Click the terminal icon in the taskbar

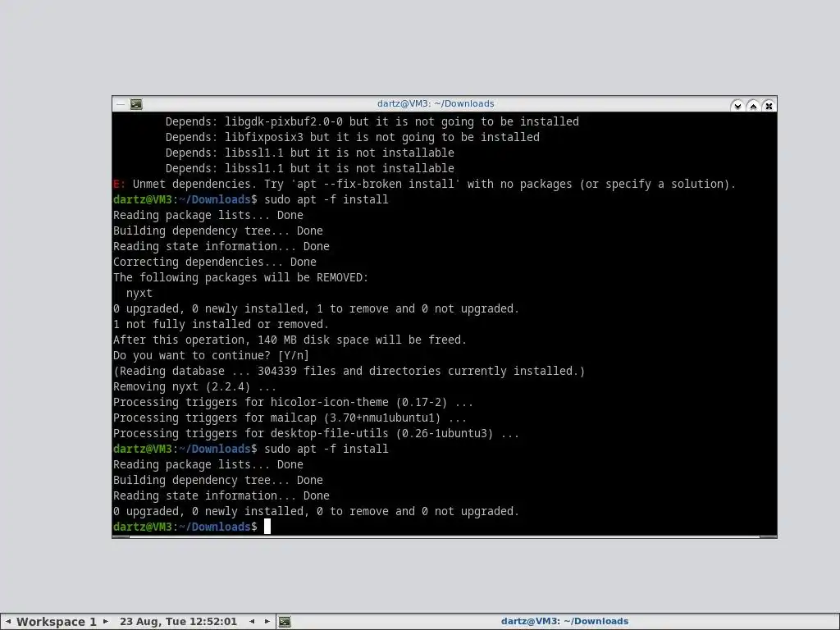[285, 622]
